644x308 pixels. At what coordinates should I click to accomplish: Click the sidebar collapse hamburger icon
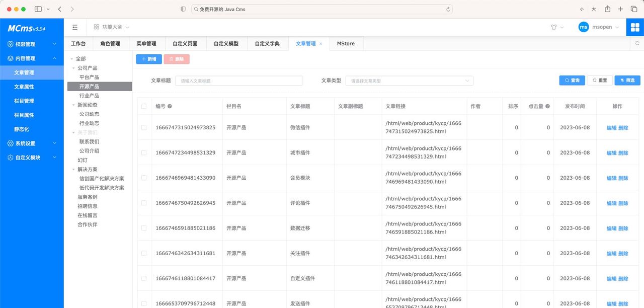(x=75, y=27)
